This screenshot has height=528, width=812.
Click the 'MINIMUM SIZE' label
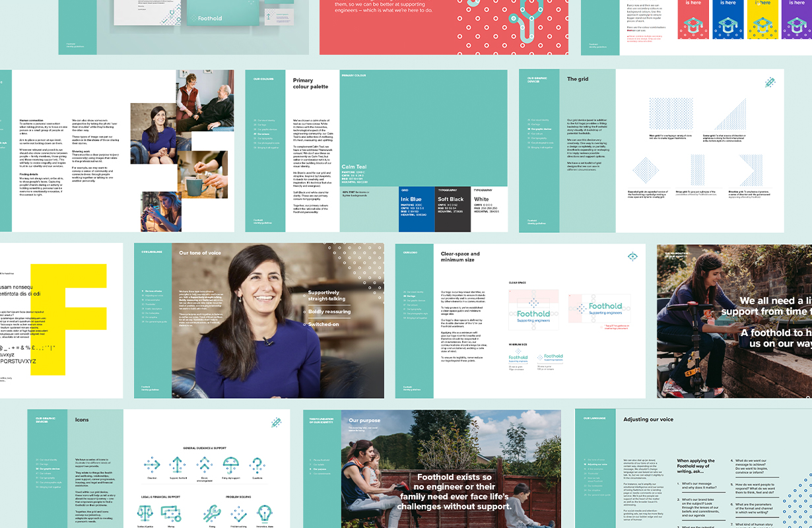pos(518,345)
